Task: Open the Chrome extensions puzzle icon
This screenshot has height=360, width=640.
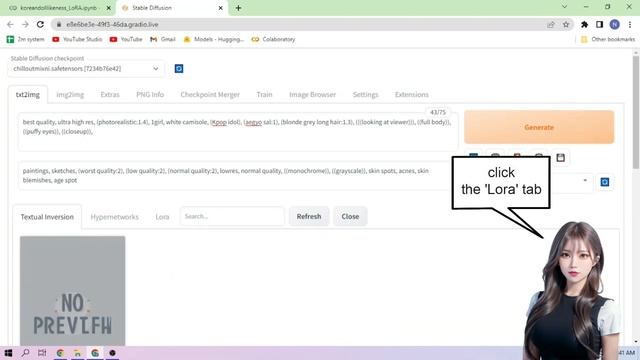Action: click(x=584, y=24)
